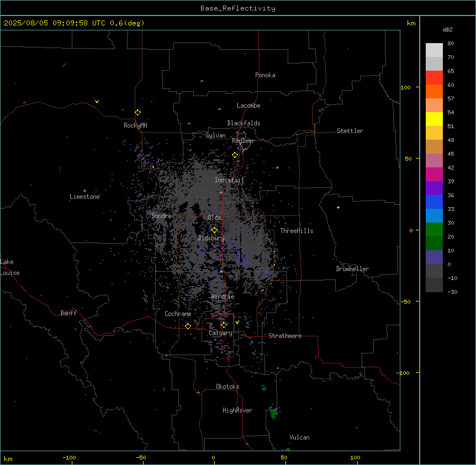Click the Strathmore city label
The image size is (476, 465).
285,336
